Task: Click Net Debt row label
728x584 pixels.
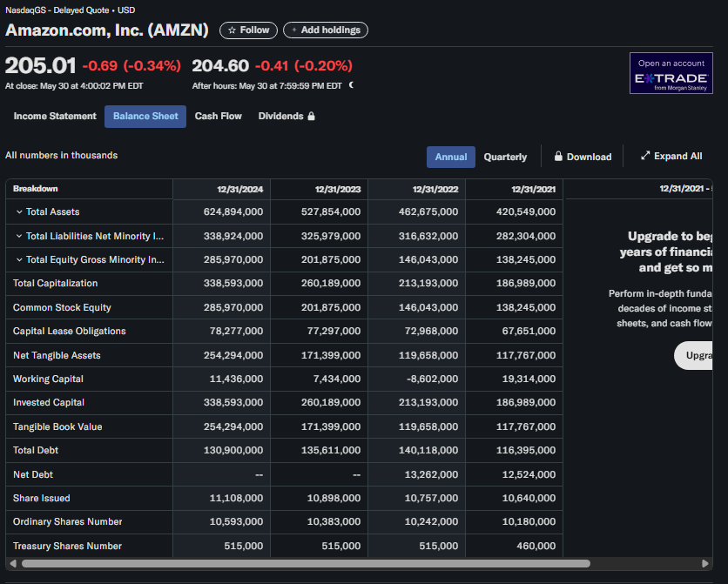Action: (32, 474)
